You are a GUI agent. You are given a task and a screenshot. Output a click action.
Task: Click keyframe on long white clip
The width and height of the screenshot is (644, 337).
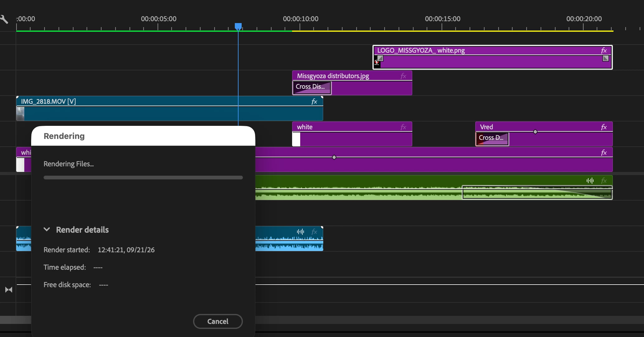334,157
